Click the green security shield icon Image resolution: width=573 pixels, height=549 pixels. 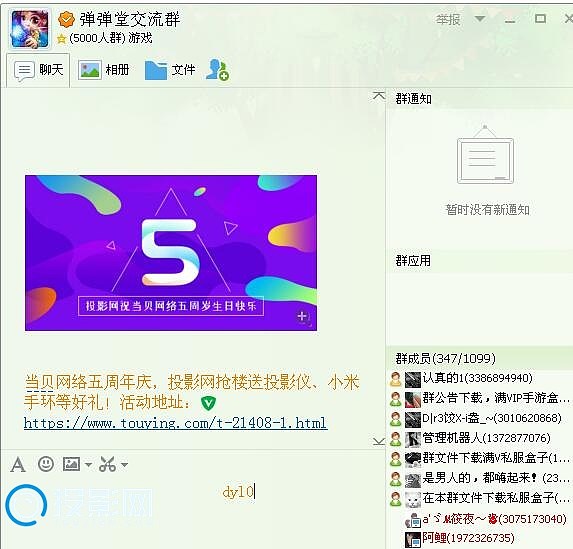pos(208,403)
